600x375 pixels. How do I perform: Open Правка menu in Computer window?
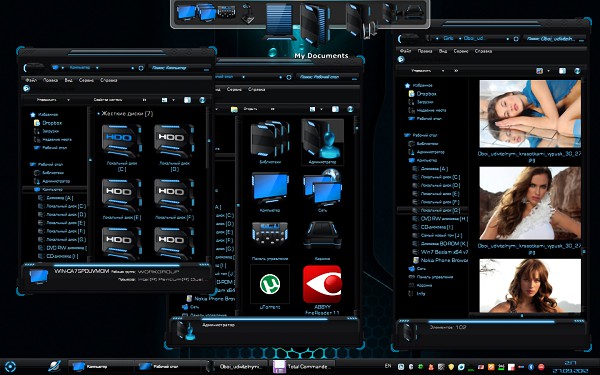(50, 80)
